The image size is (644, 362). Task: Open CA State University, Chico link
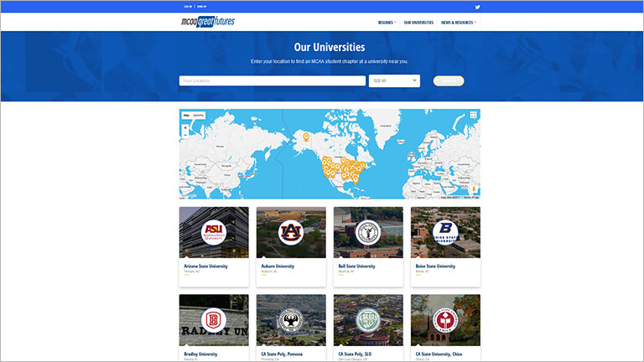[439, 354]
